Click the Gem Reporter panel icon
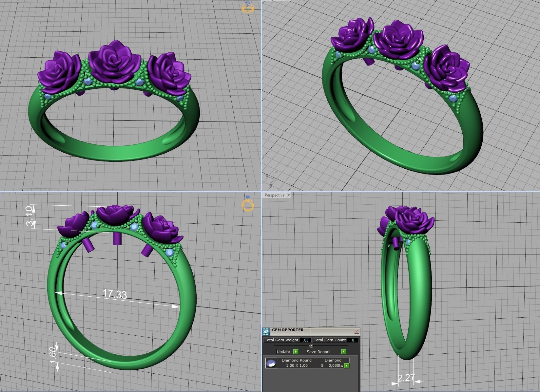 point(266,331)
